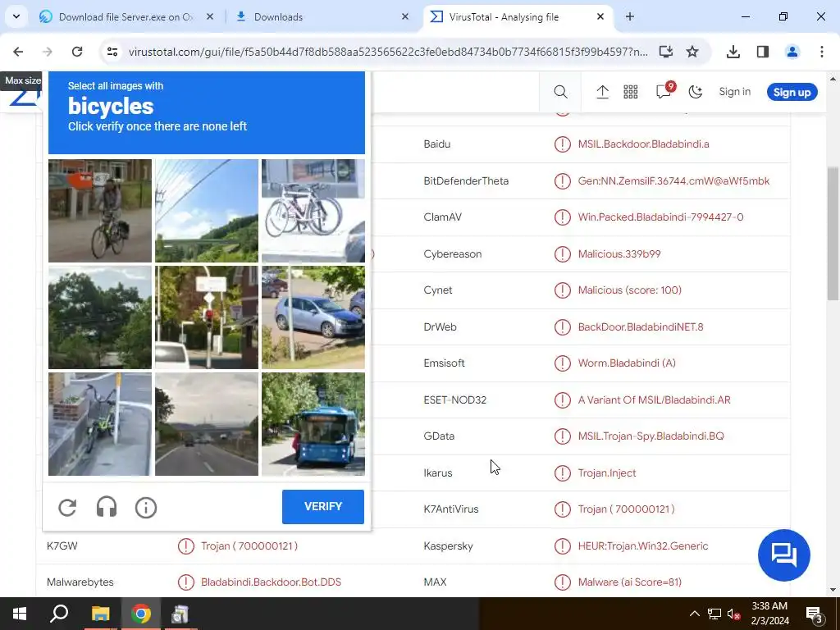Open notifications with 9 badge
The height and width of the screenshot is (630, 840).
(664, 90)
